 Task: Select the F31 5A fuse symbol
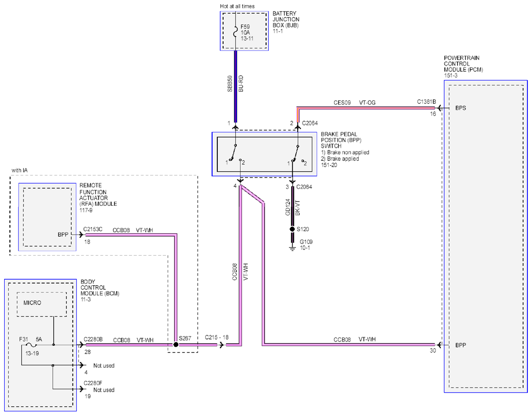click(32, 345)
